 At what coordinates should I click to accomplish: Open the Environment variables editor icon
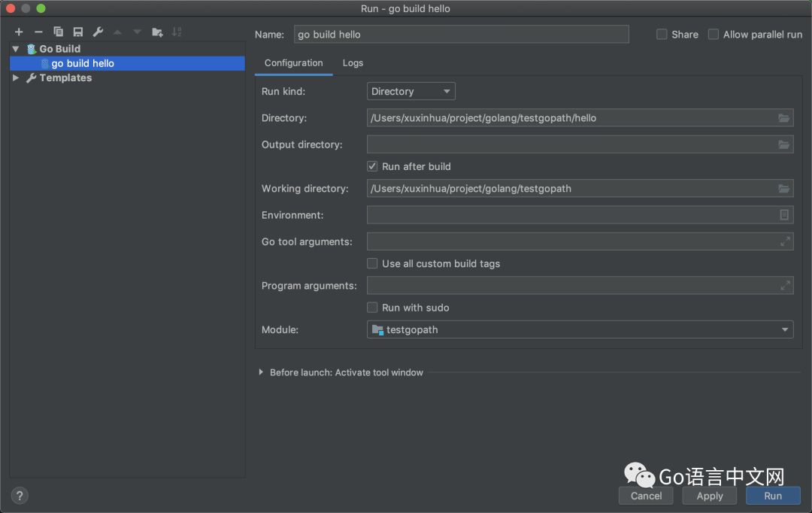pos(783,215)
